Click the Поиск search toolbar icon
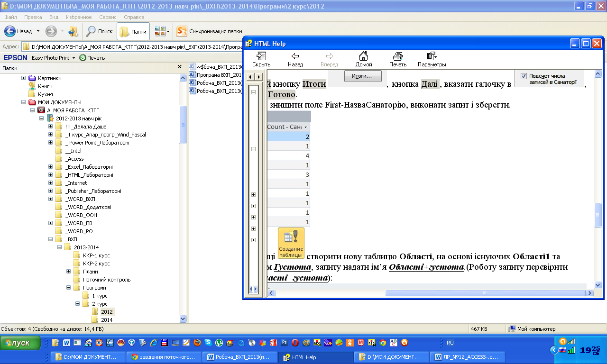Image resolution: width=607 pixels, height=364 pixels. click(x=99, y=31)
